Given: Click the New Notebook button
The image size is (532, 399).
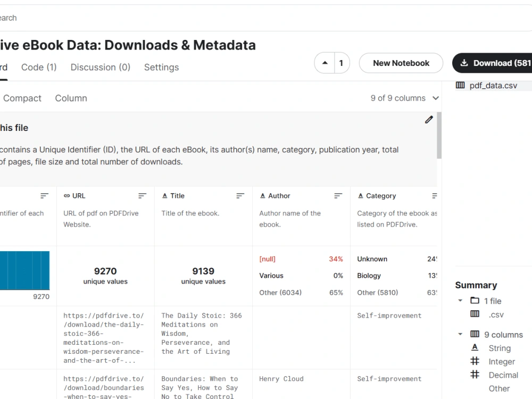Looking at the screenshot, I should tap(401, 63).
